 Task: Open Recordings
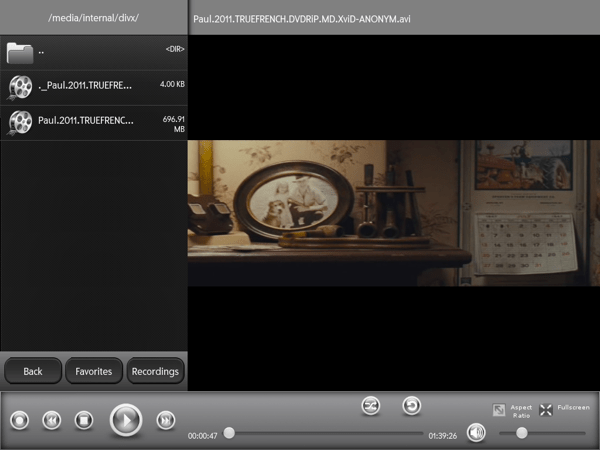(x=155, y=371)
